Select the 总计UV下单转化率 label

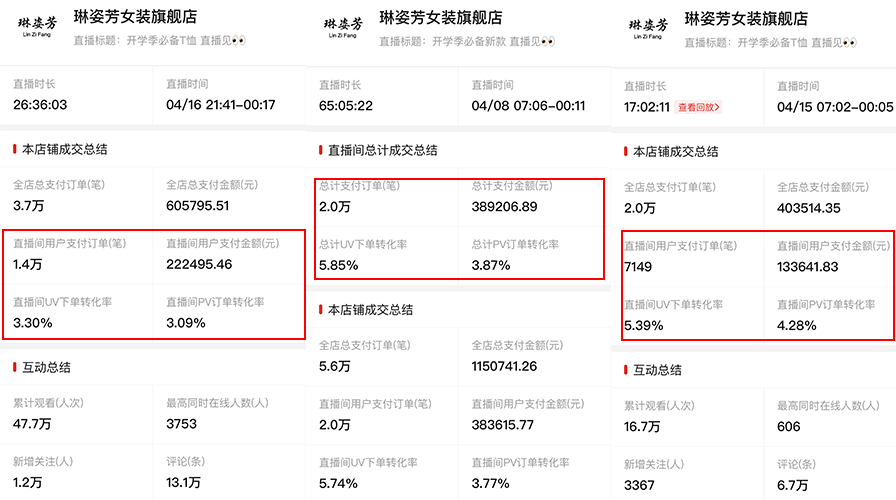363,245
